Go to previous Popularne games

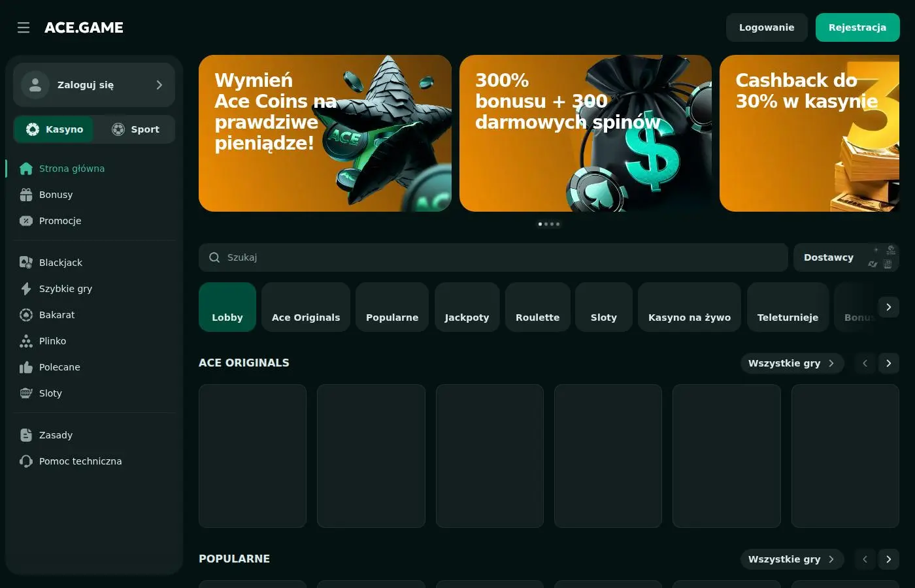click(x=865, y=559)
